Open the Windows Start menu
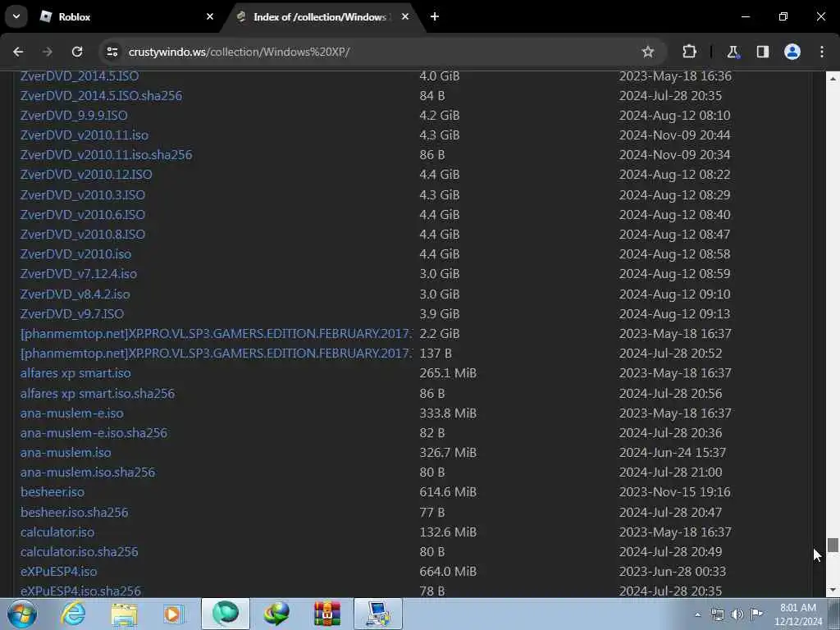Screen dimensions: 840x630 point(22,614)
